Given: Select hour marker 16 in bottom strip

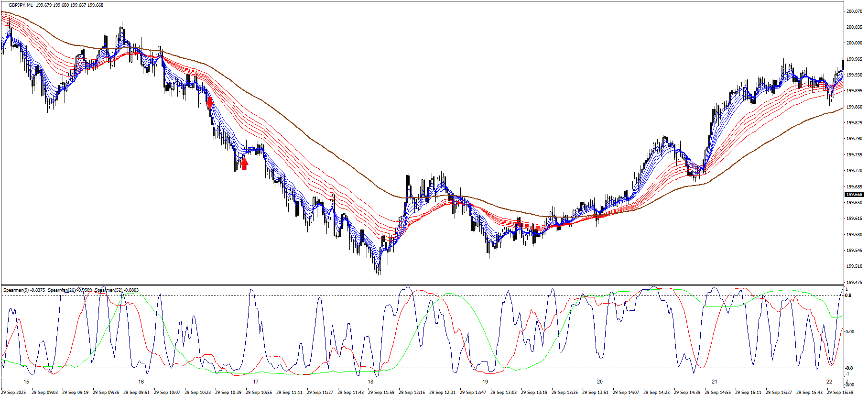Looking at the screenshot, I should click(141, 382).
